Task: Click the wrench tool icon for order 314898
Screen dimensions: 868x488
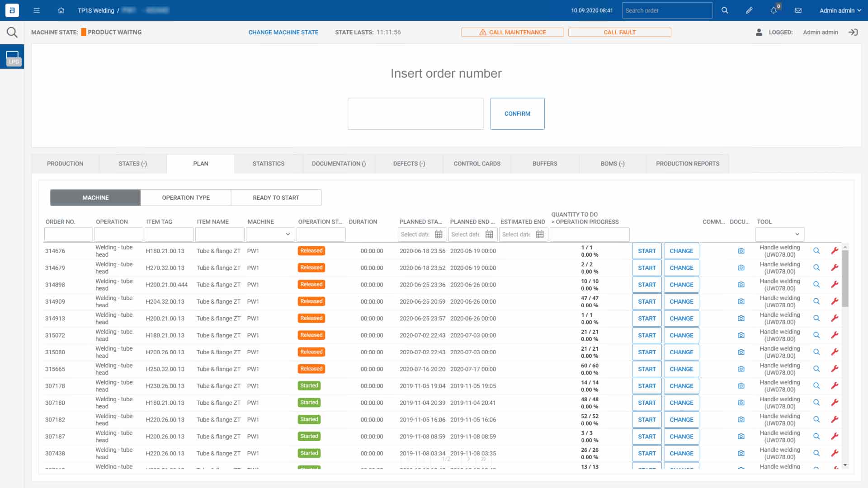Action: [835, 284]
